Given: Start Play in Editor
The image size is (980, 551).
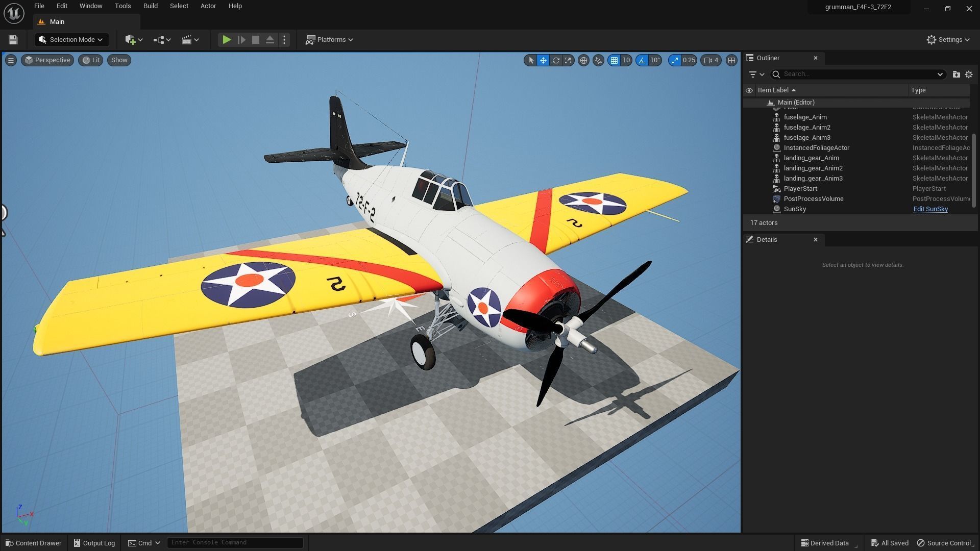Looking at the screenshot, I should coord(227,40).
